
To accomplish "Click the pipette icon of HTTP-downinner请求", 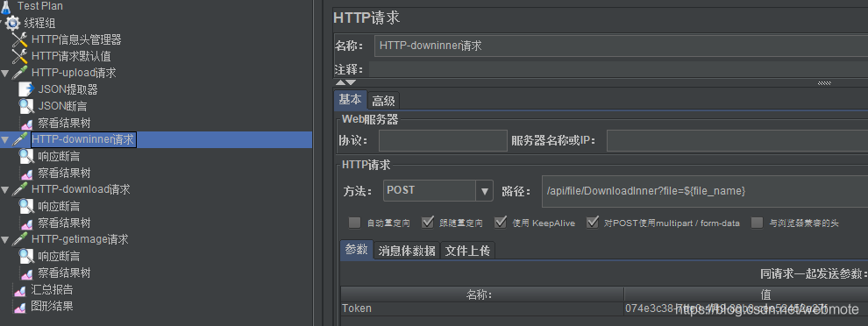I will coord(20,139).
